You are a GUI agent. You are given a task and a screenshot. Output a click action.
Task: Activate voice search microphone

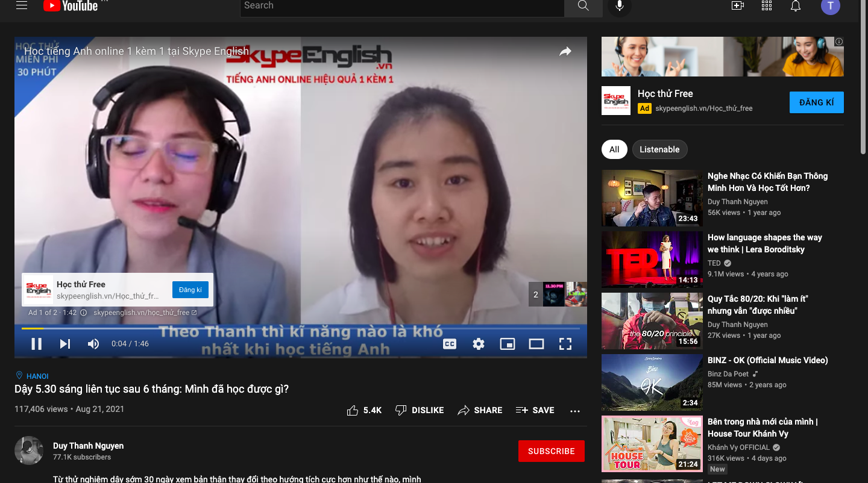(619, 6)
